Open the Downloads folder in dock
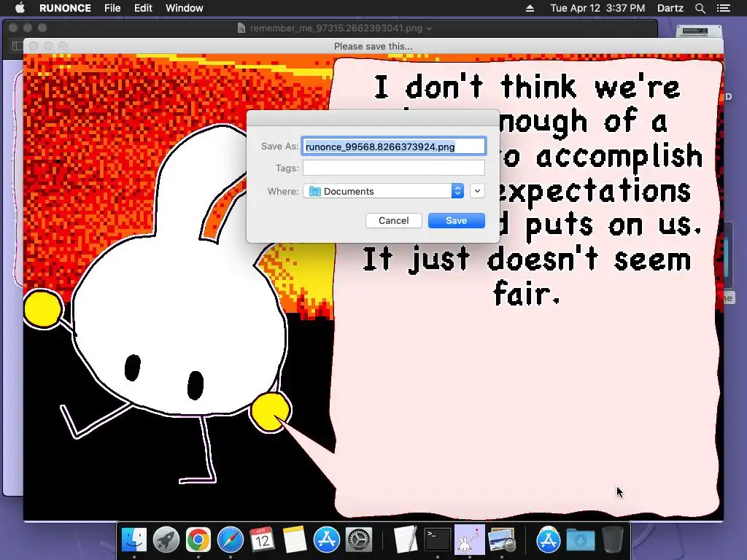Screen dimensions: 747x560 click(x=580, y=540)
